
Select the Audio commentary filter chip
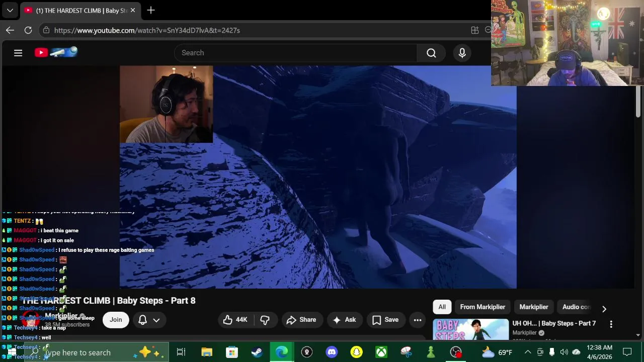click(576, 307)
